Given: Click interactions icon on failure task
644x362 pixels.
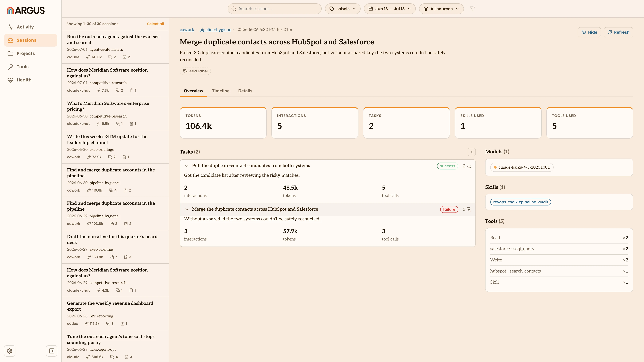Looking at the screenshot, I should [x=469, y=209].
